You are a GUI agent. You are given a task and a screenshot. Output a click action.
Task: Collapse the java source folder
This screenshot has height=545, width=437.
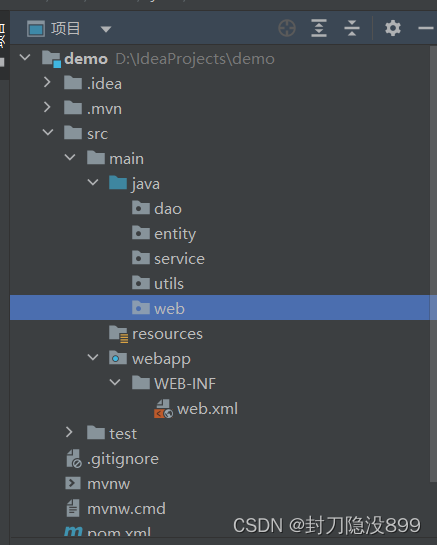click(x=93, y=182)
